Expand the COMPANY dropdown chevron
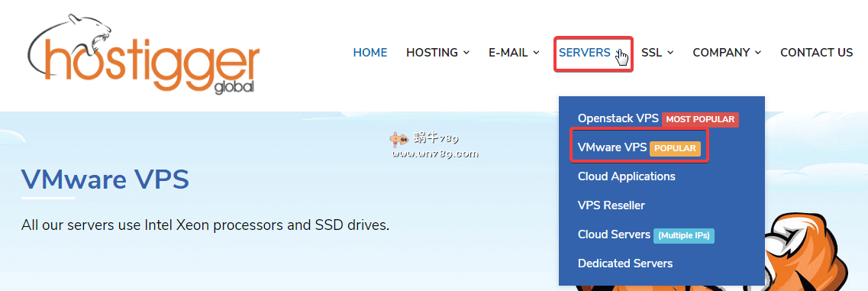868x291 pixels. (x=758, y=53)
